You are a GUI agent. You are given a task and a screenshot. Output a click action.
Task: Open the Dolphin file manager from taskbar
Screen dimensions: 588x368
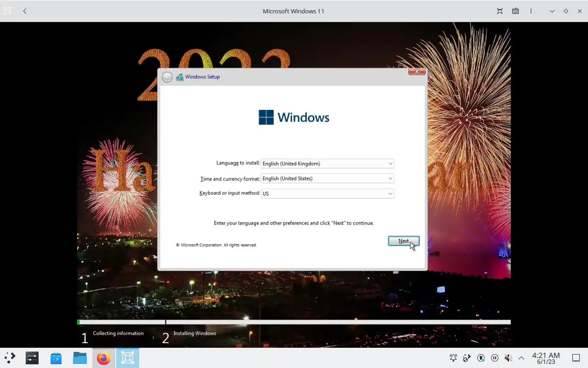(80, 358)
